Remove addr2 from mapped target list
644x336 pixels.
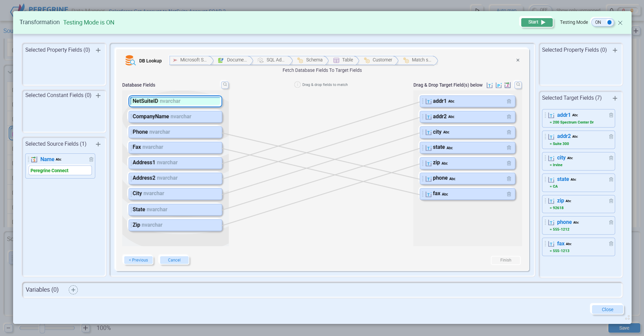coord(509,117)
